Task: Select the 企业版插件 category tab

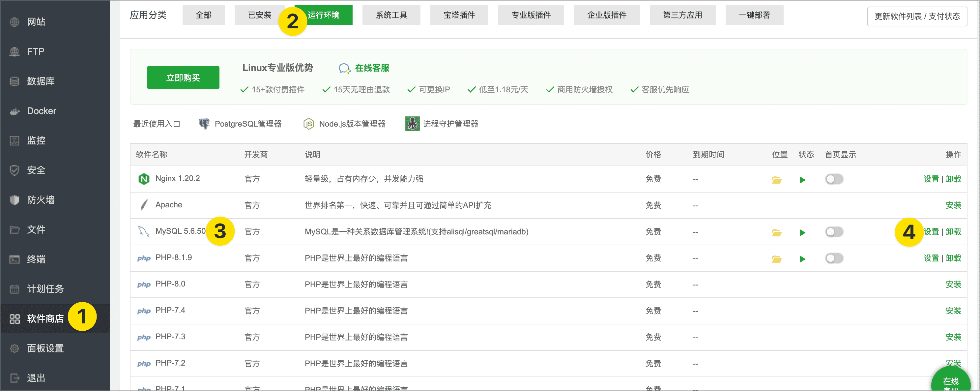Action: (x=607, y=15)
